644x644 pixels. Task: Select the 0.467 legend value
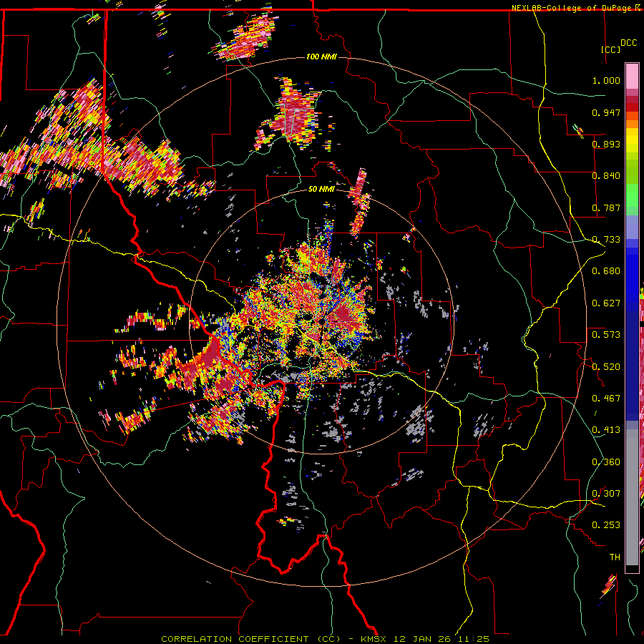(x=606, y=399)
